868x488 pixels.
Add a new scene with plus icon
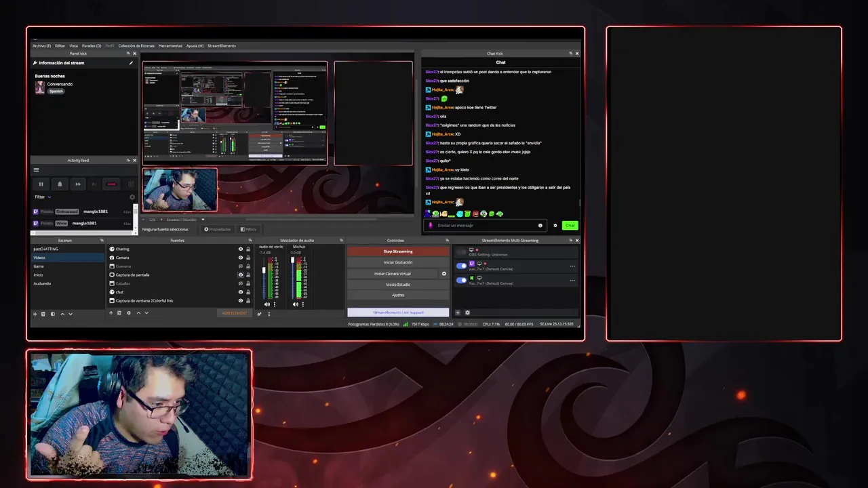tap(35, 314)
